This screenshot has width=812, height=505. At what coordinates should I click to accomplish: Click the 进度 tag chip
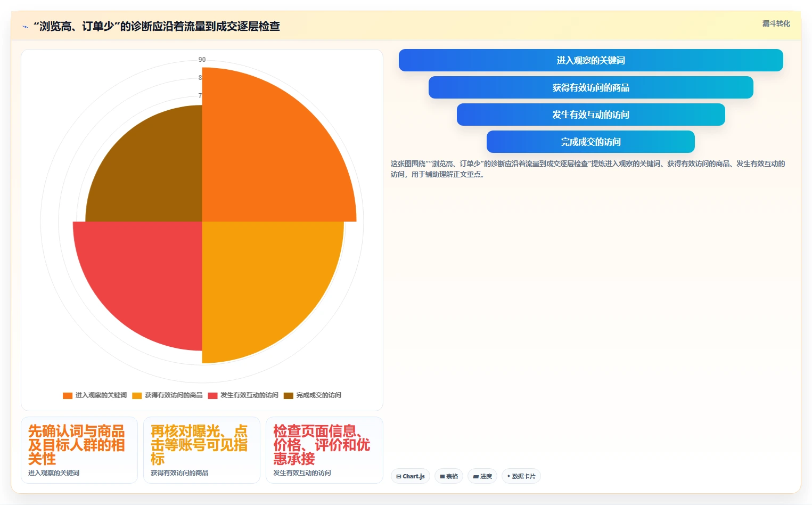coord(482,476)
